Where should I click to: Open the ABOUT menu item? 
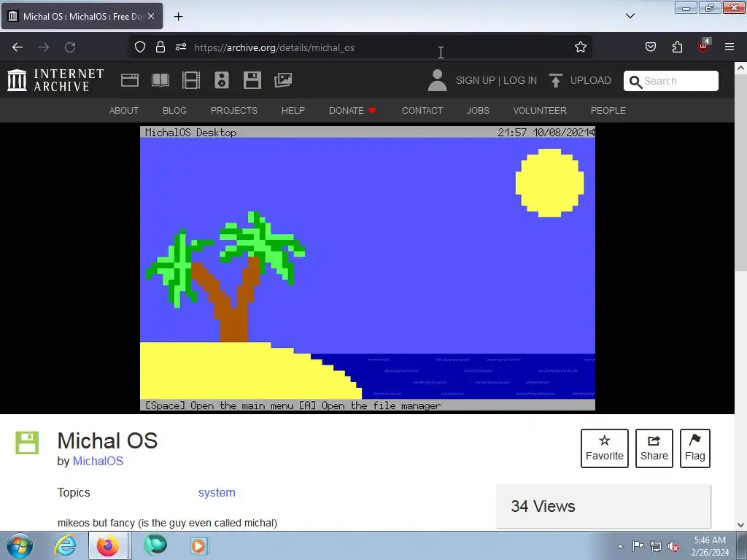(124, 111)
